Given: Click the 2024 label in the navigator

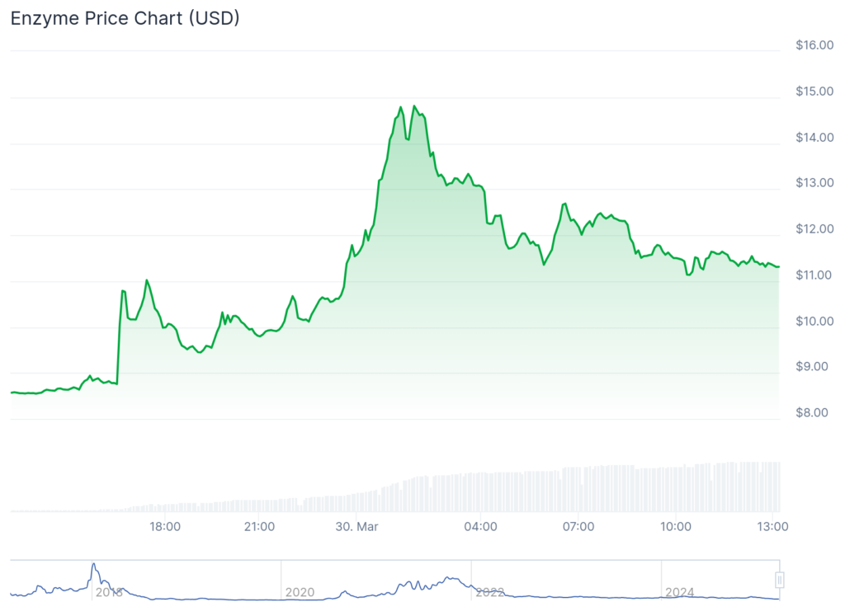Looking at the screenshot, I should (x=680, y=592).
